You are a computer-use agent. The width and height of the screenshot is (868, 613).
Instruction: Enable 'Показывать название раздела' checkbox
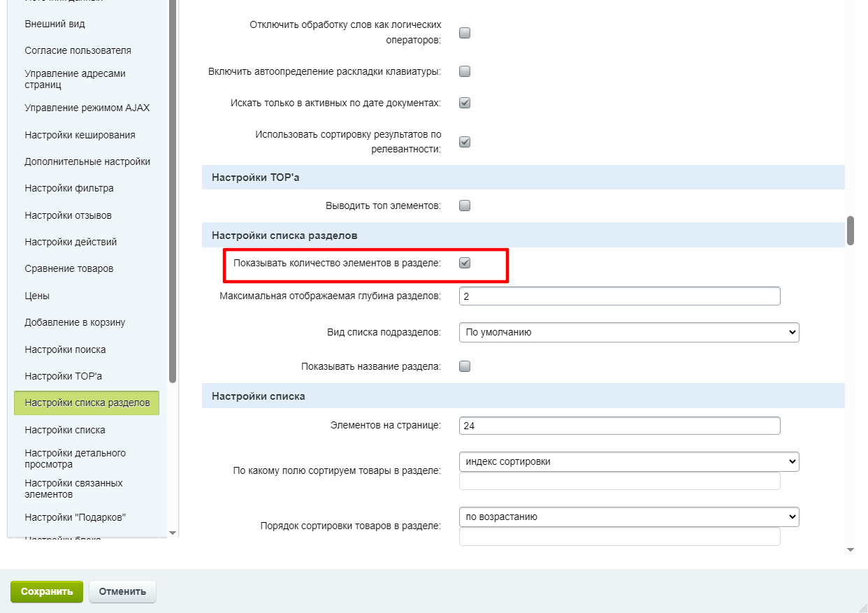pos(465,366)
